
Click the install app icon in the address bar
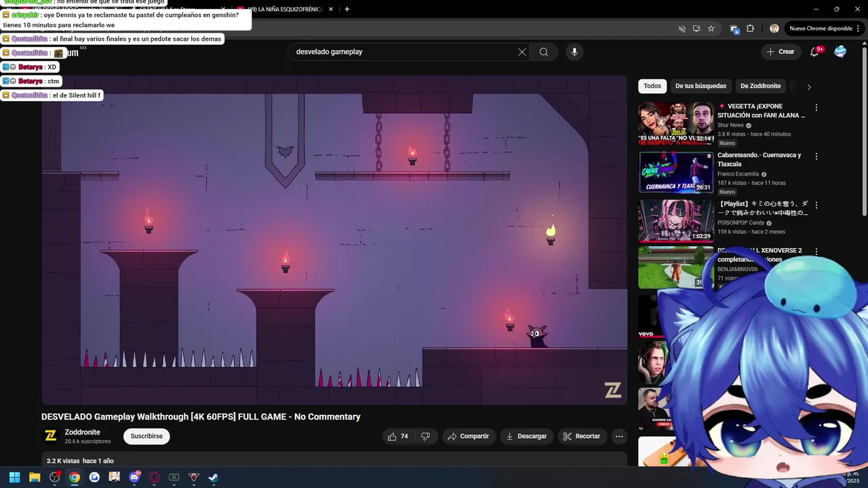click(x=696, y=28)
